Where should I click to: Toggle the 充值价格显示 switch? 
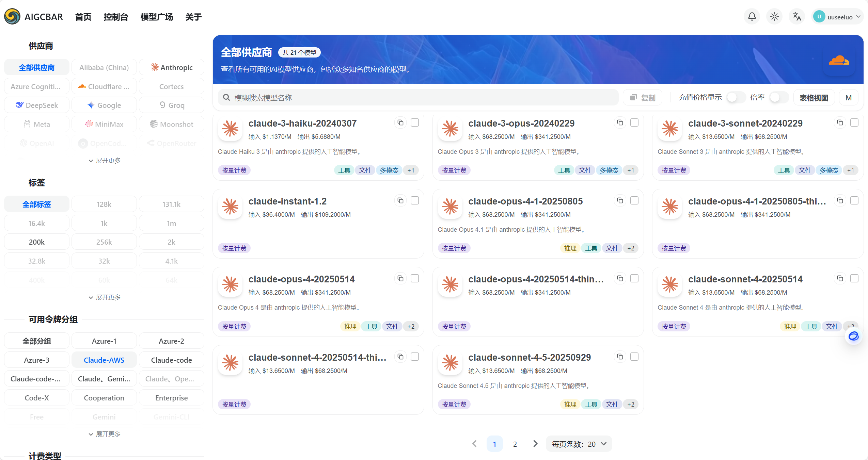(x=736, y=98)
